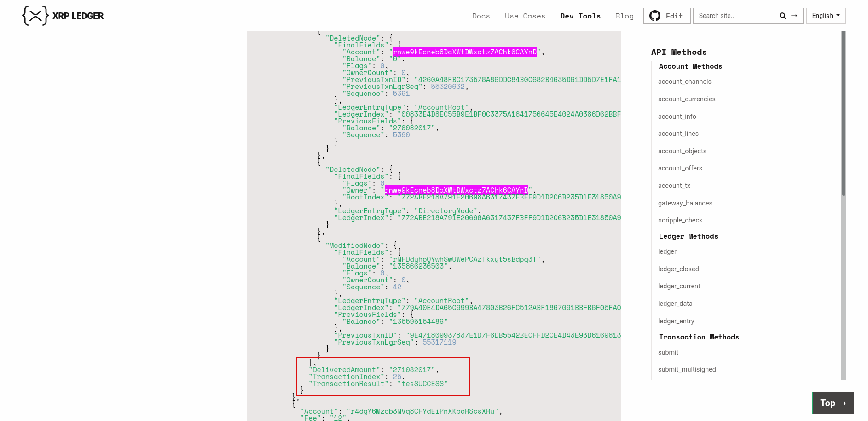
Task: Focus the Search site input field
Action: coord(735,16)
